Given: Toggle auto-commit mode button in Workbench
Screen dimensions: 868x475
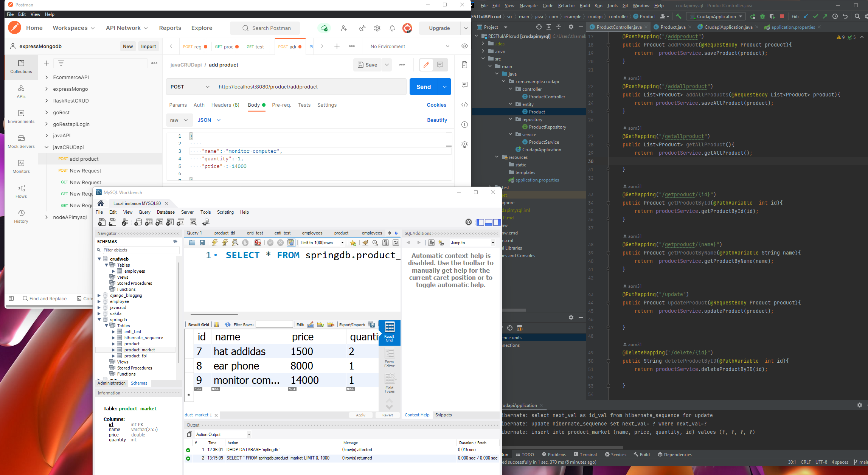Looking at the screenshot, I should (x=290, y=243).
